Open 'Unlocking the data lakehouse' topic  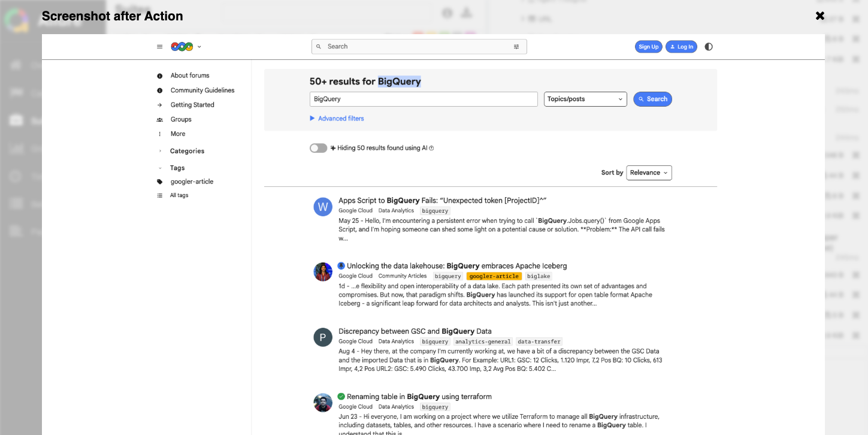point(456,266)
